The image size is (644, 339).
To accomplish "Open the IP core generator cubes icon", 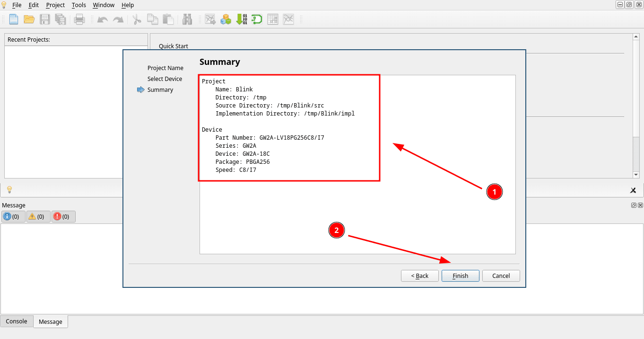I will pyautogui.click(x=226, y=19).
